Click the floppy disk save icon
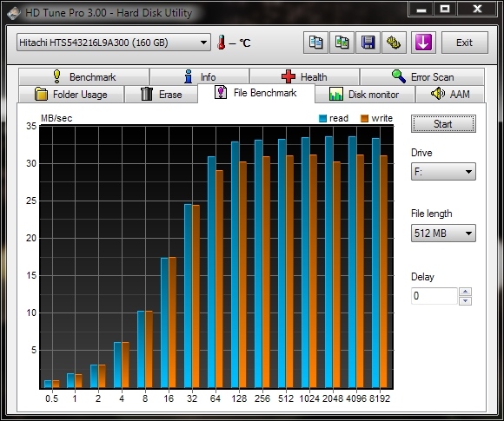The image size is (504, 421). (x=368, y=43)
